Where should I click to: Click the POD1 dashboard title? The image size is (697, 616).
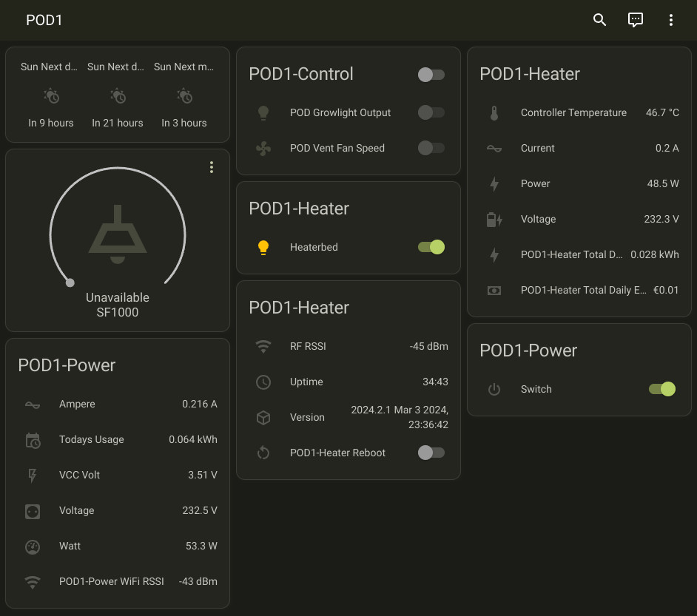pyautogui.click(x=44, y=20)
